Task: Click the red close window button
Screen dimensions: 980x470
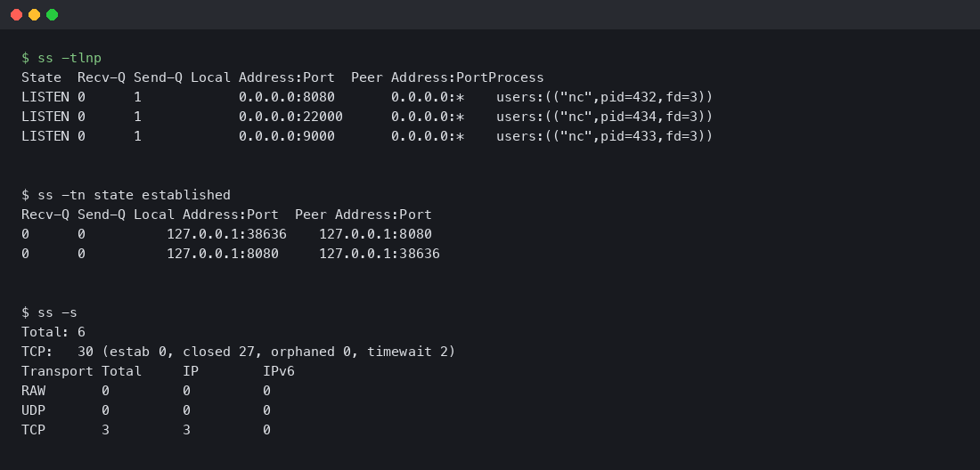Action: coord(16,14)
